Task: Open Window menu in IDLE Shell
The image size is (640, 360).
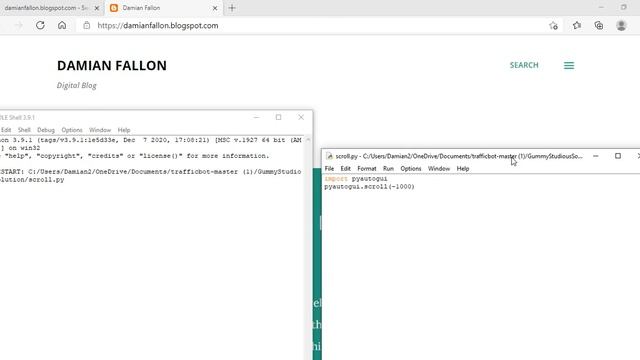Action: (x=100, y=130)
